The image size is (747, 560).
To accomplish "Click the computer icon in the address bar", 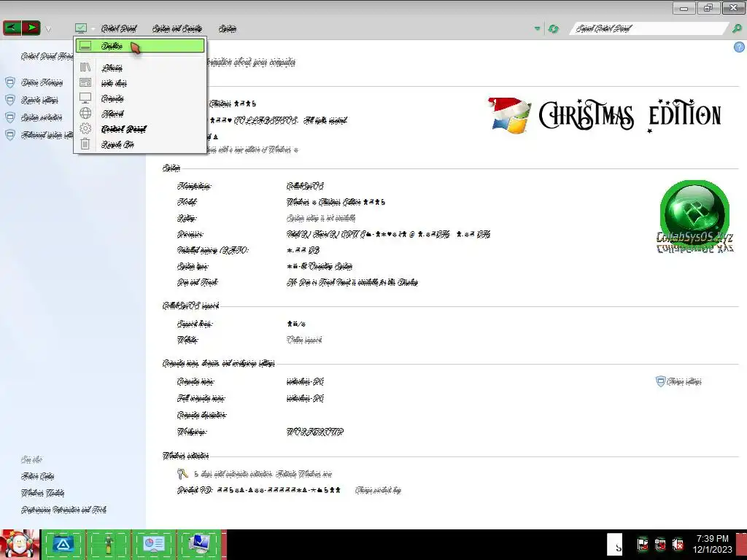I will (80, 28).
